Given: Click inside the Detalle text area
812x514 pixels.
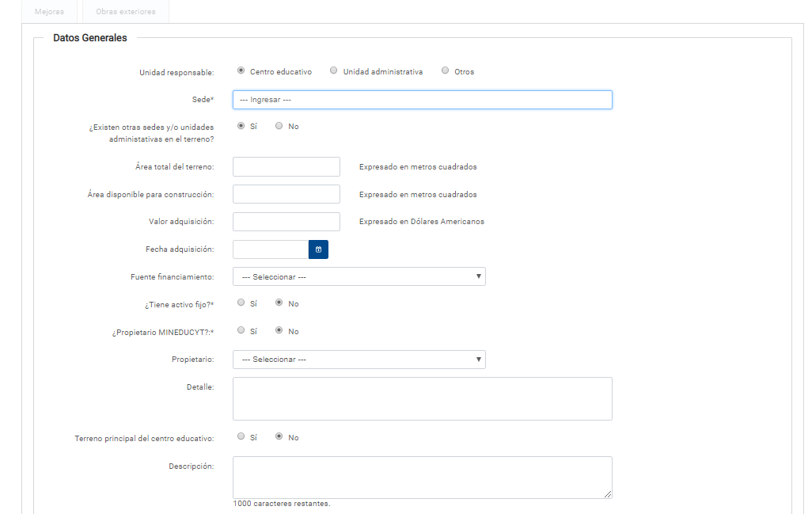Looking at the screenshot, I should (x=422, y=398).
